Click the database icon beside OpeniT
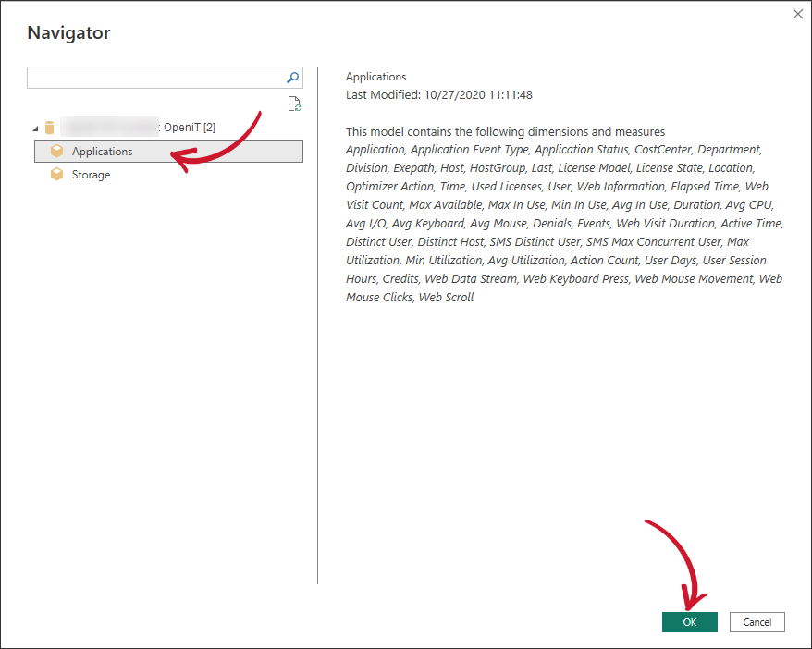Screen dimensions: 812x649 pos(48,127)
